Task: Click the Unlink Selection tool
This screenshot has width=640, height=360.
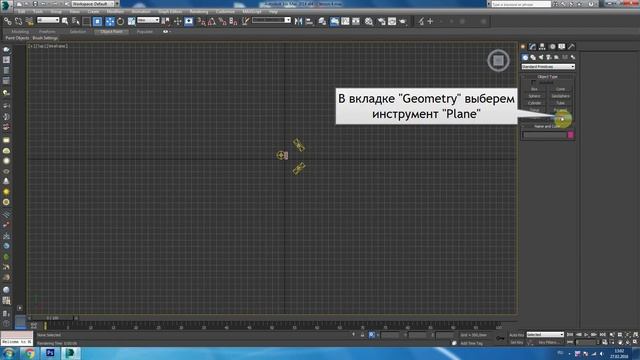Action: [18, 21]
